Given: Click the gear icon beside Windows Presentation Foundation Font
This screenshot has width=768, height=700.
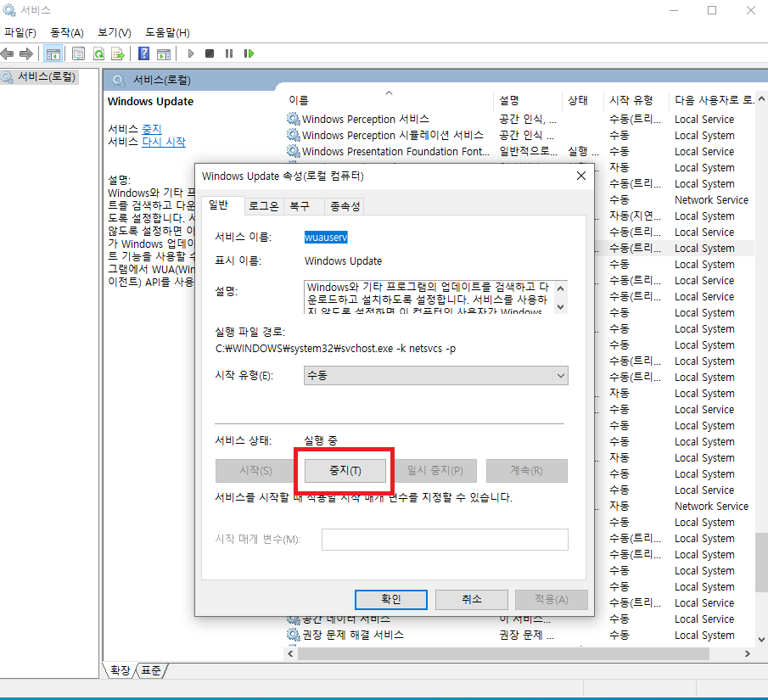Looking at the screenshot, I should tap(294, 151).
